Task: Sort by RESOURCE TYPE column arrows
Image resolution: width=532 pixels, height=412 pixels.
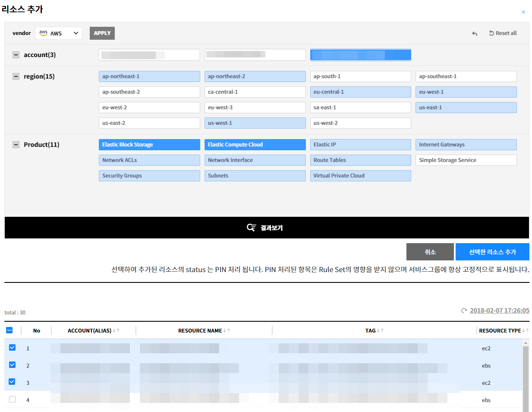Action: click(525, 330)
